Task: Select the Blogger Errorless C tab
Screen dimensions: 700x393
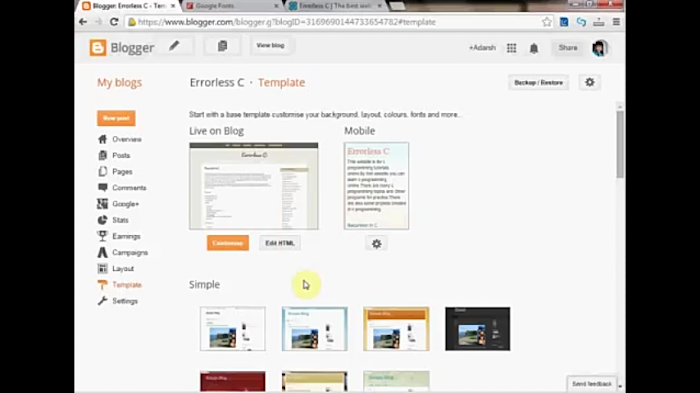Action: (x=129, y=6)
